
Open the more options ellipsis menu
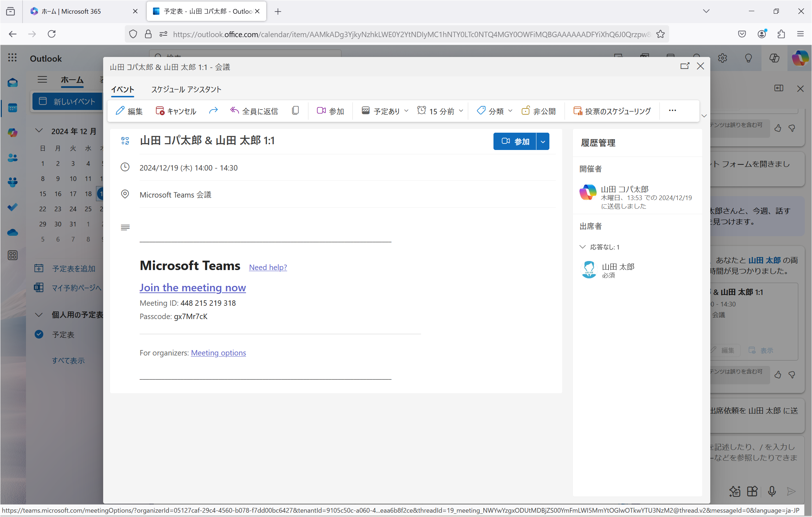(x=672, y=111)
